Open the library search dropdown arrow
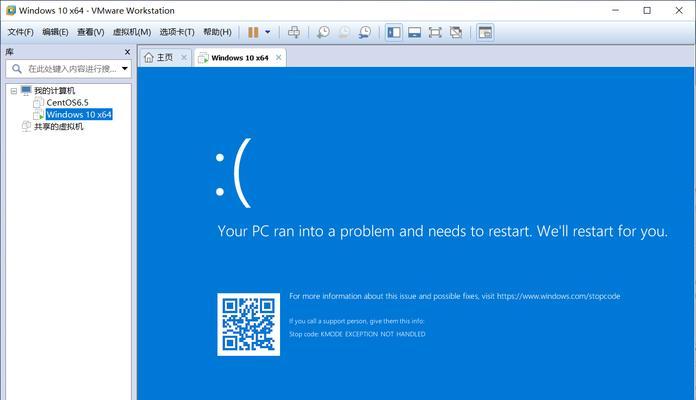 click(125, 69)
